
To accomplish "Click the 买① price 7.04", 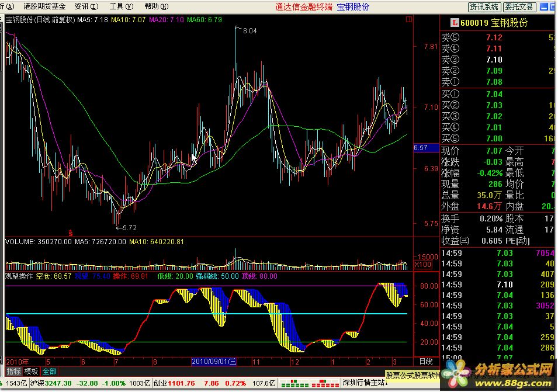I will [494, 94].
